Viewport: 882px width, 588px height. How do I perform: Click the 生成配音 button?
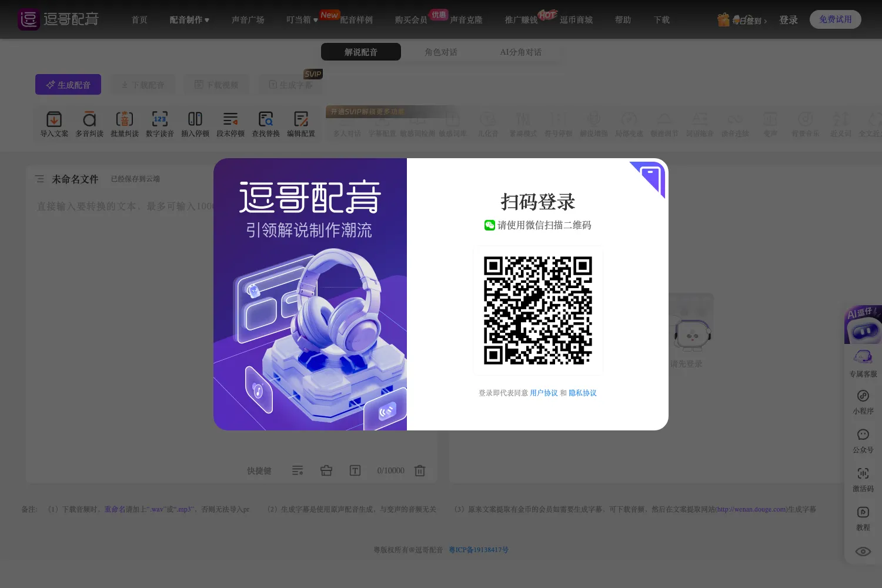(x=68, y=85)
